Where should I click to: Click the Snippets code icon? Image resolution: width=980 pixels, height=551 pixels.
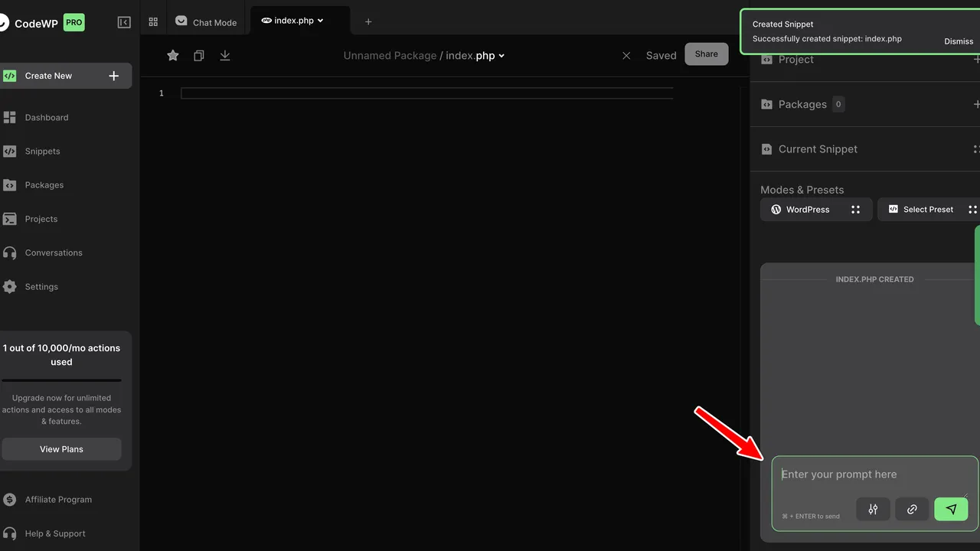9,151
